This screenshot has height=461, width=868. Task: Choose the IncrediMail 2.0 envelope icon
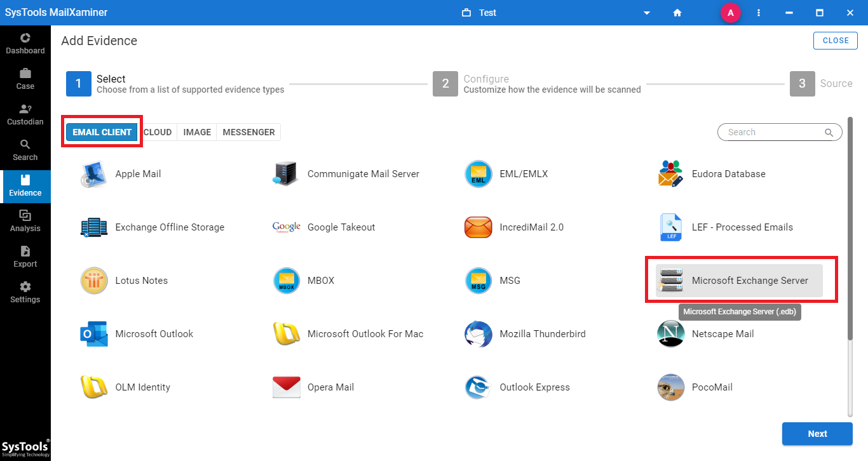click(x=478, y=227)
